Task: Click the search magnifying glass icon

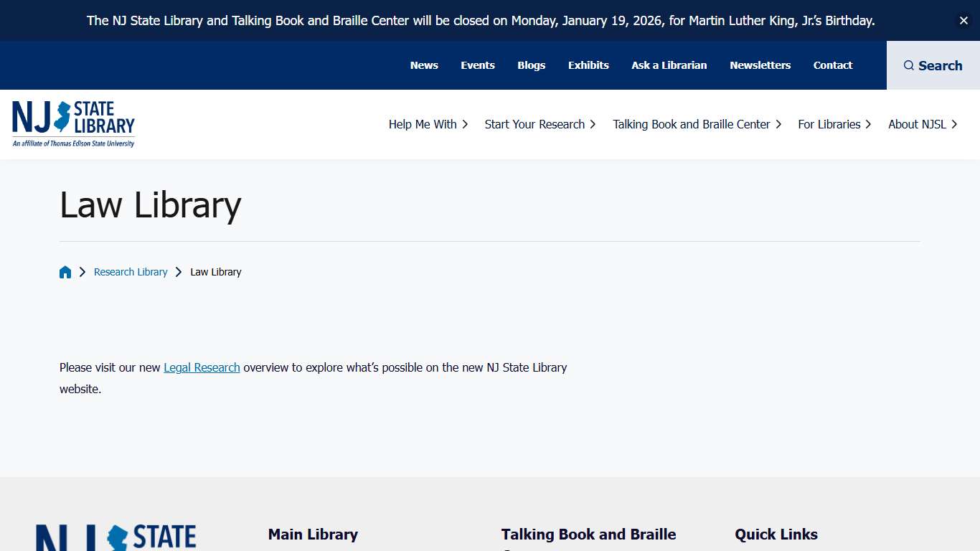Action: (910, 65)
